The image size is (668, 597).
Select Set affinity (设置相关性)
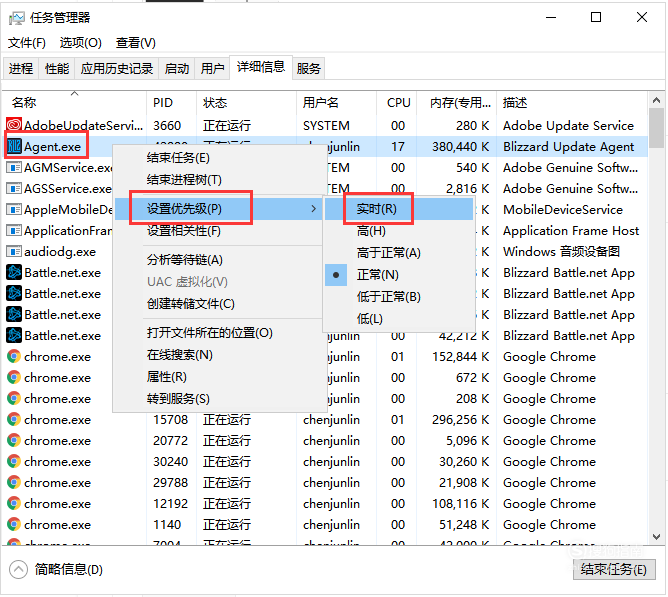pyautogui.click(x=219, y=231)
